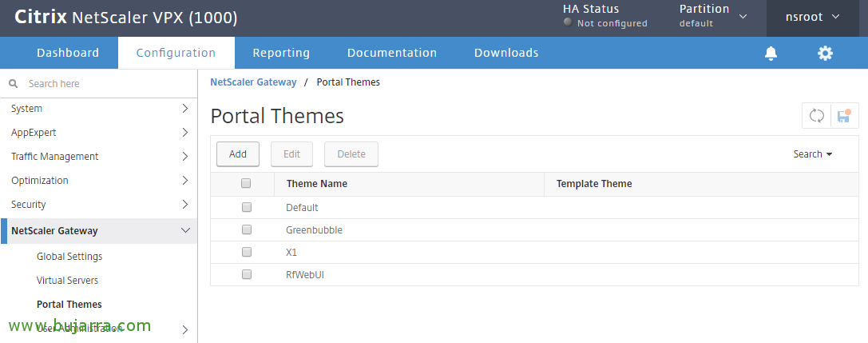This screenshot has height=343, width=868.
Task: Select Portal Themes in sidebar
Action: coord(69,304)
